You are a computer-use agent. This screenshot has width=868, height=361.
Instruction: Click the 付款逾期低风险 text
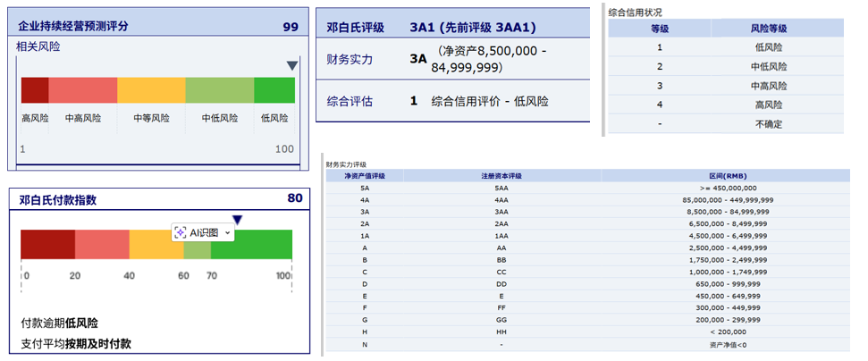[59, 323]
